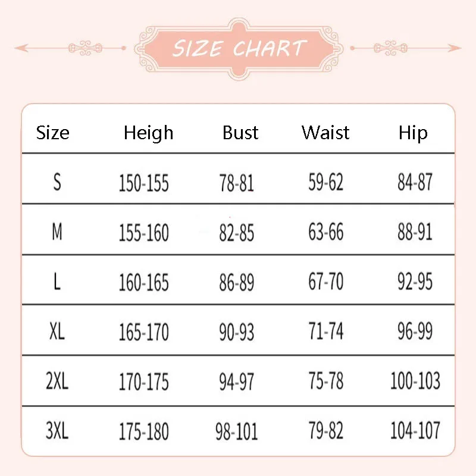Click the S size row label
The width and height of the screenshot is (476, 476).
[57, 183]
